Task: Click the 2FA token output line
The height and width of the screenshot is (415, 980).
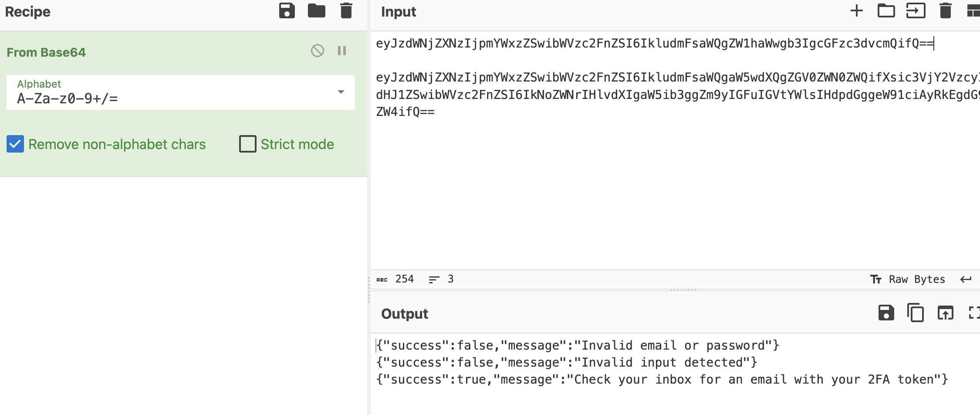Action: [662, 379]
